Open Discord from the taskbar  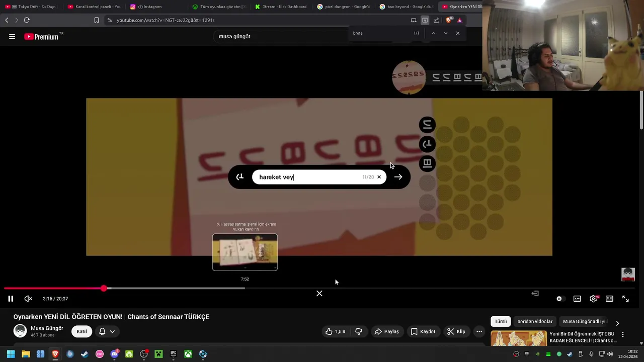[x=114, y=354]
